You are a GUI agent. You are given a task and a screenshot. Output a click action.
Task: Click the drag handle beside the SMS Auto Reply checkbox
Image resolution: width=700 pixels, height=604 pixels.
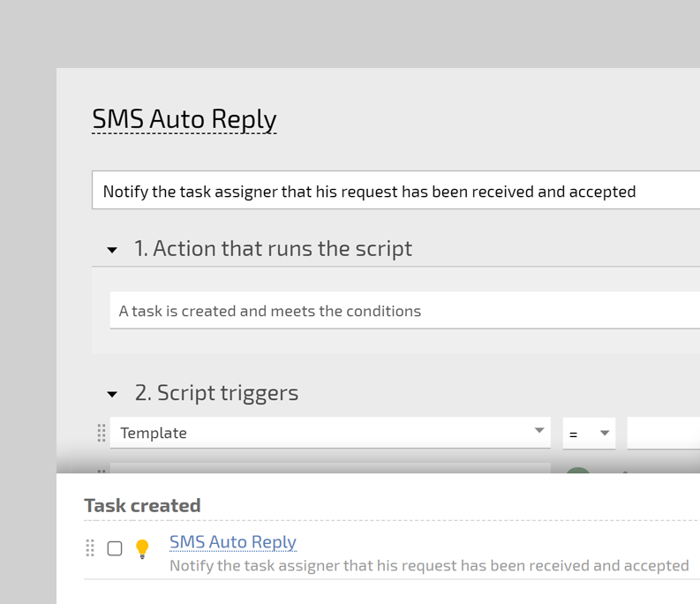click(x=90, y=548)
